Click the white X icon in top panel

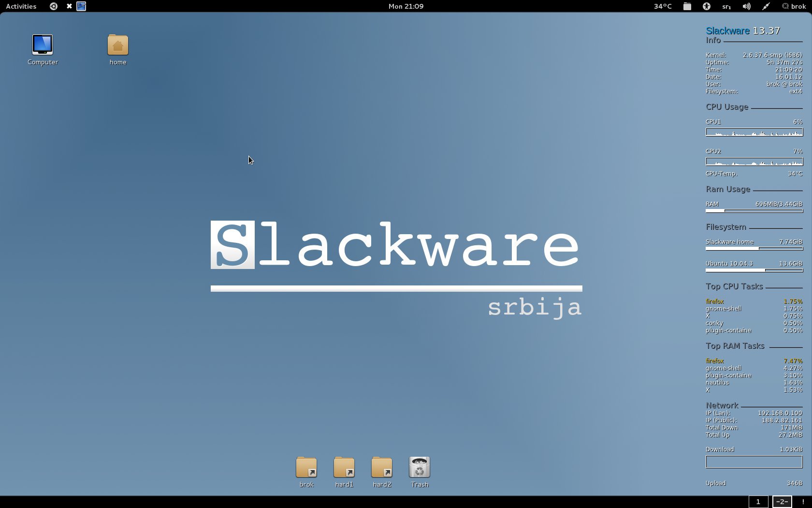[69, 6]
